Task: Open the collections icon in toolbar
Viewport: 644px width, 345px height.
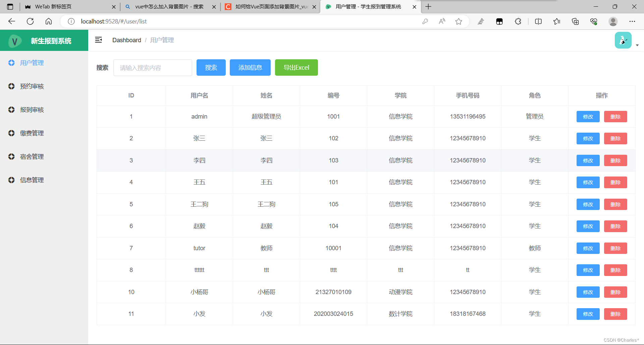Action: (x=575, y=21)
